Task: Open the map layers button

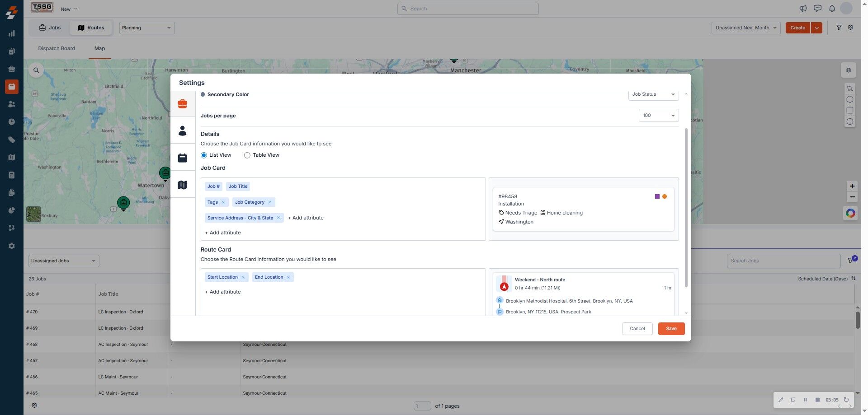Action: pyautogui.click(x=849, y=70)
